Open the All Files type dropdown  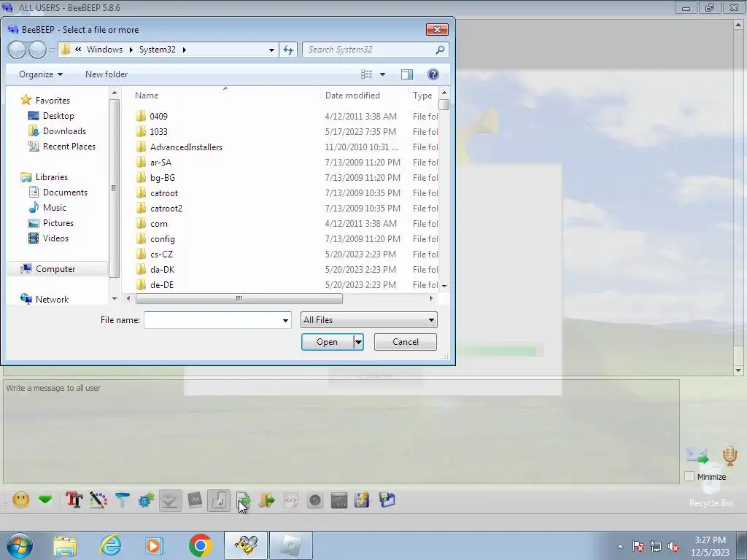[x=368, y=320]
